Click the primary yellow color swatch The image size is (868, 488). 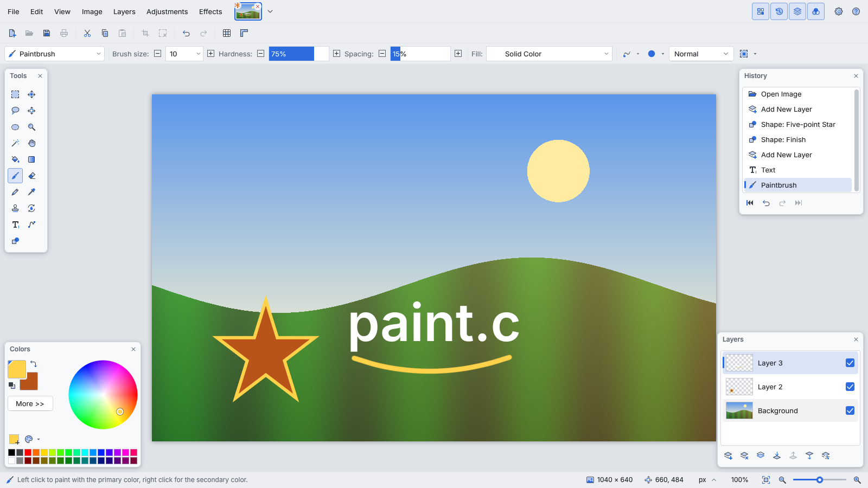tap(17, 369)
